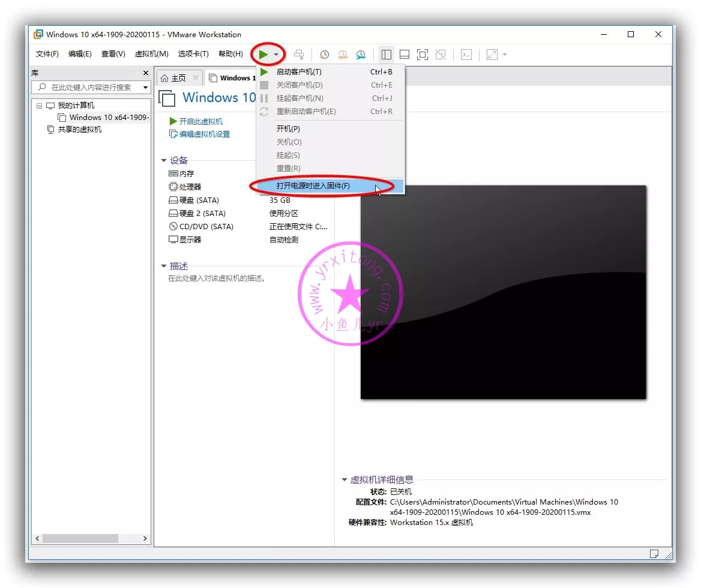The image size is (701, 588).
Task: Open the console view icon
Action: [x=466, y=55]
